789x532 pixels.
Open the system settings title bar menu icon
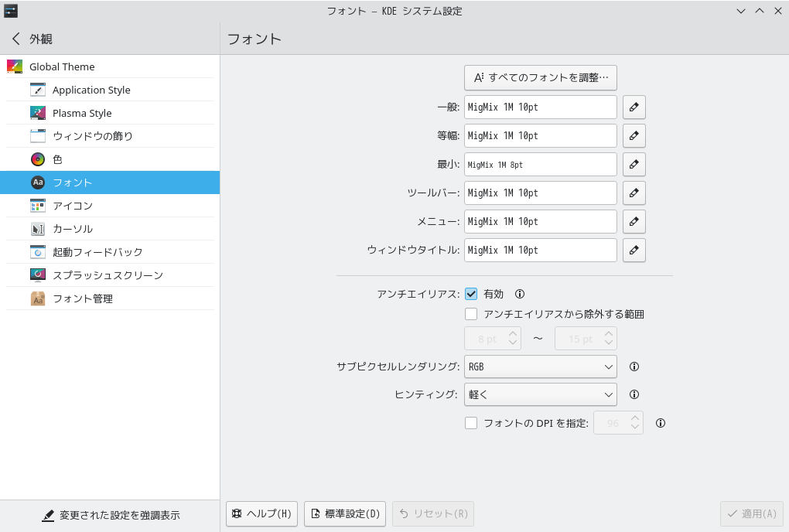[11, 11]
